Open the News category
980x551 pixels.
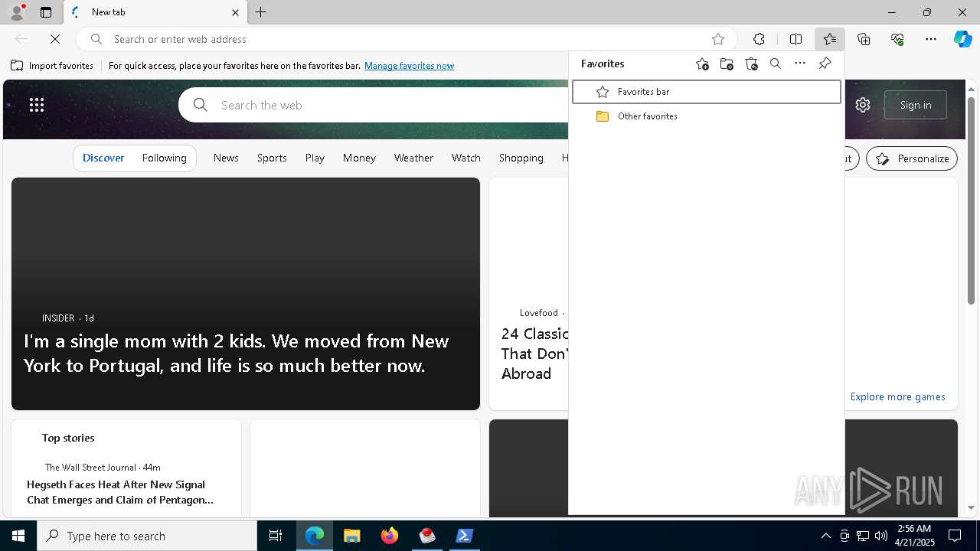(226, 158)
